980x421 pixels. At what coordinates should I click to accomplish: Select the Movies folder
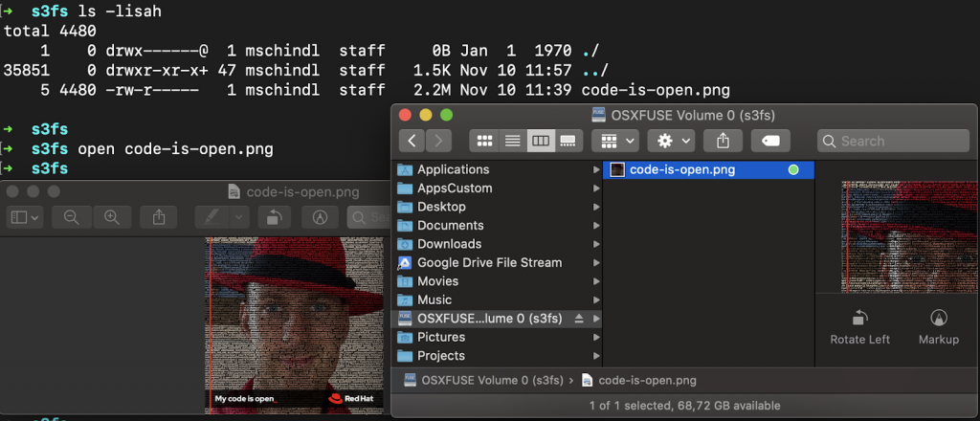click(497, 281)
